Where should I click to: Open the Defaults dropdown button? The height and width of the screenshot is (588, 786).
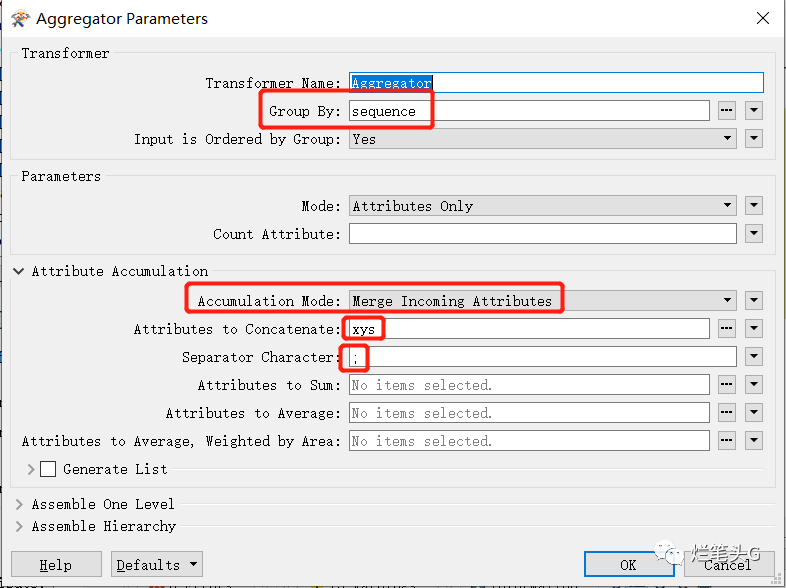[157, 564]
